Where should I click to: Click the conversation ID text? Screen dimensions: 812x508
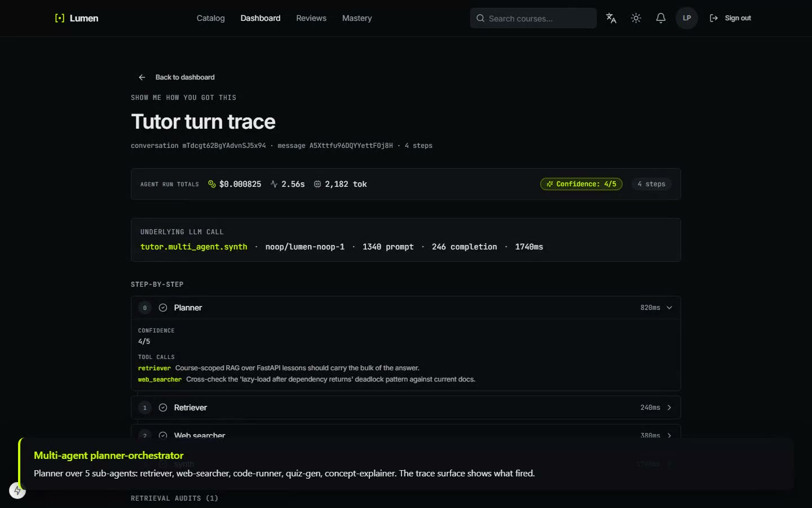coord(198,146)
